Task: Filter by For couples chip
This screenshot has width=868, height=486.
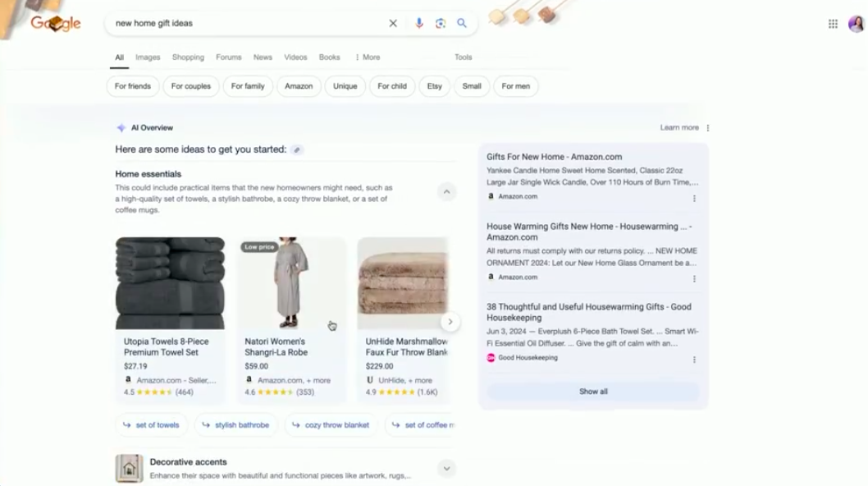Action: tap(191, 86)
